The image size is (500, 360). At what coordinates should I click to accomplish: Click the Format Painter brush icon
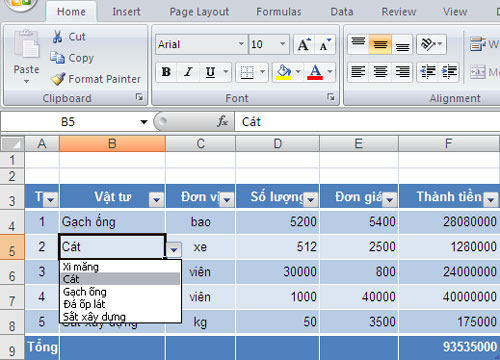(x=57, y=79)
